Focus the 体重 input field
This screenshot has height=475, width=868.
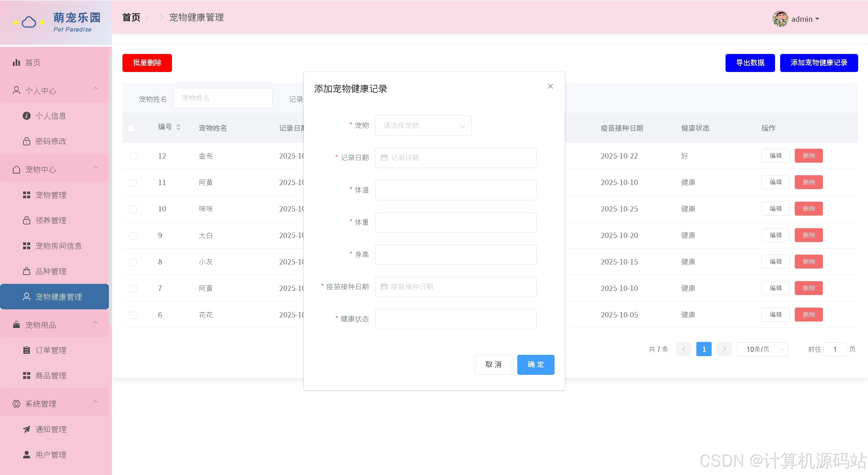pos(456,222)
